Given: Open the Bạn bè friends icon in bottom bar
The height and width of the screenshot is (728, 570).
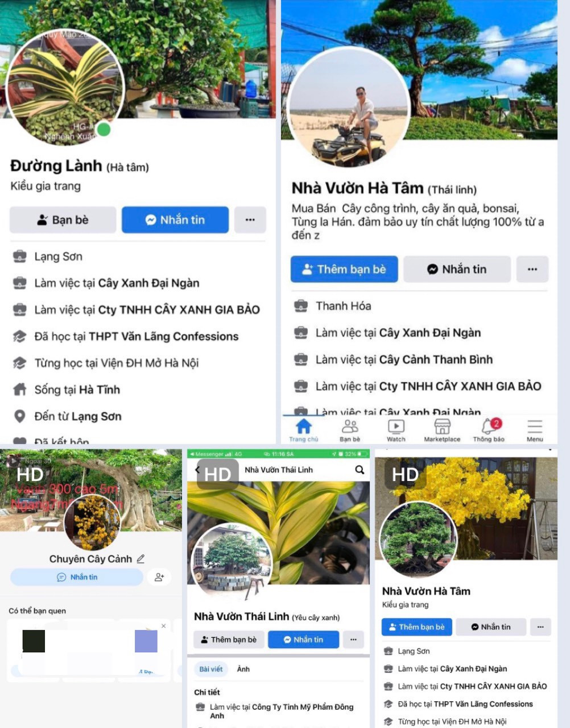Looking at the screenshot, I should [x=350, y=426].
